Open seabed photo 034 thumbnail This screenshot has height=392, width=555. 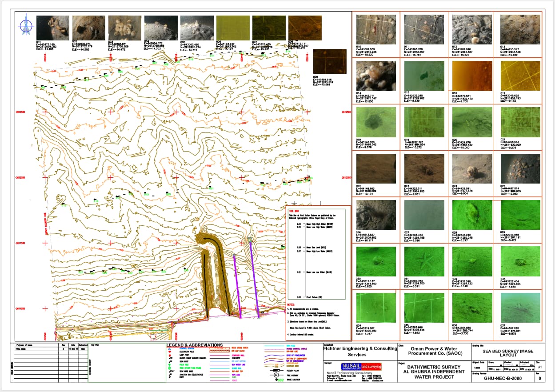click(x=376, y=308)
